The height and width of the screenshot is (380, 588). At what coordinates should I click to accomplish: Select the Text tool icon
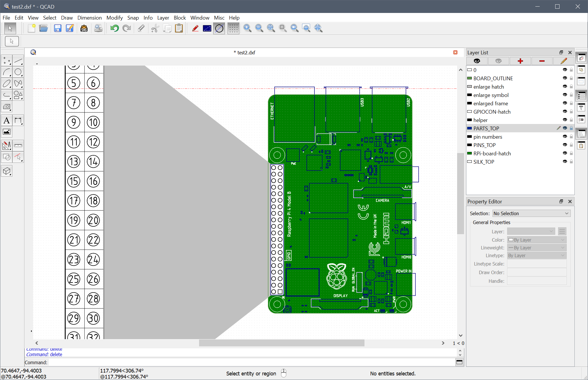pos(7,121)
